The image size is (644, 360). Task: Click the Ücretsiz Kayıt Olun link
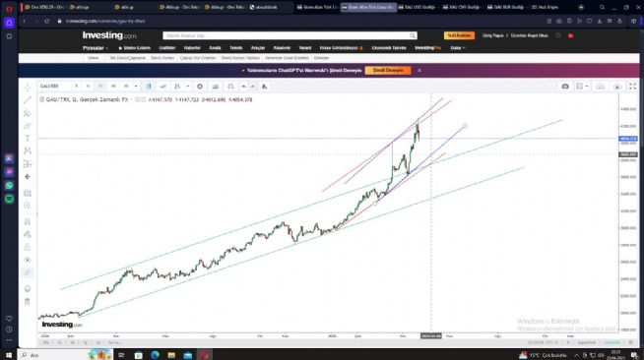point(529,35)
